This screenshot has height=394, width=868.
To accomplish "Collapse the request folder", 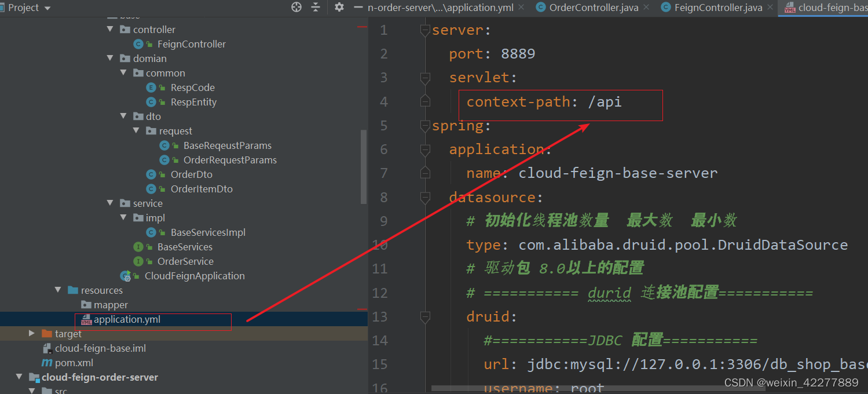I will [135, 130].
